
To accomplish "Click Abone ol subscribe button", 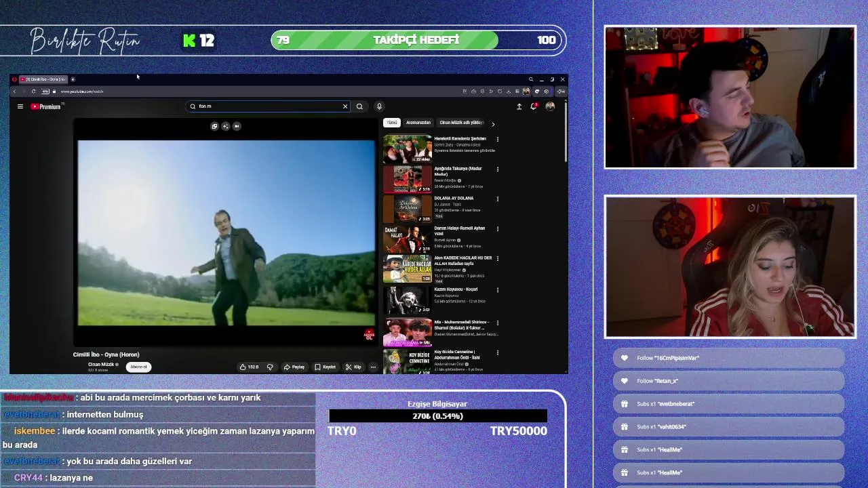I will pos(138,367).
